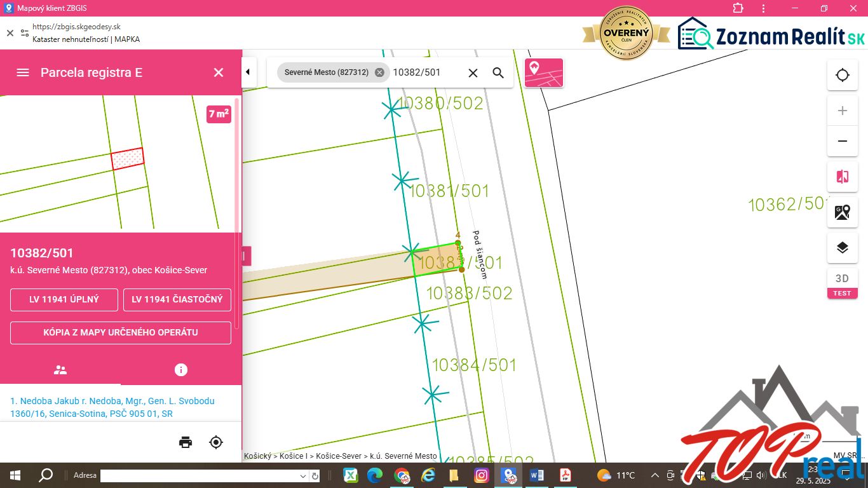Open the browser extensions puzzle icon
This screenshot has height=488, width=868.
(x=738, y=8)
